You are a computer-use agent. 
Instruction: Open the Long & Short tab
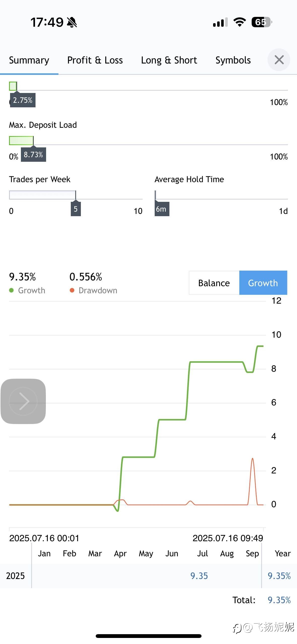[x=169, y=60]
